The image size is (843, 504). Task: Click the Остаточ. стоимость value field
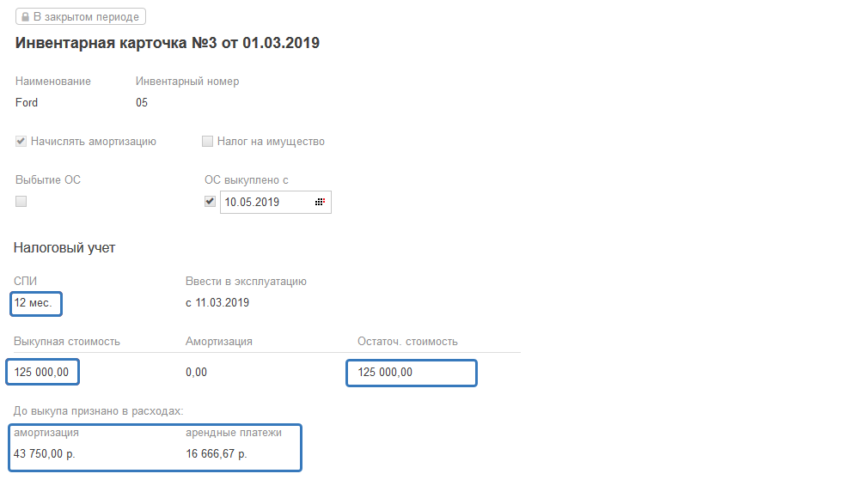click(x=410, y=373)
